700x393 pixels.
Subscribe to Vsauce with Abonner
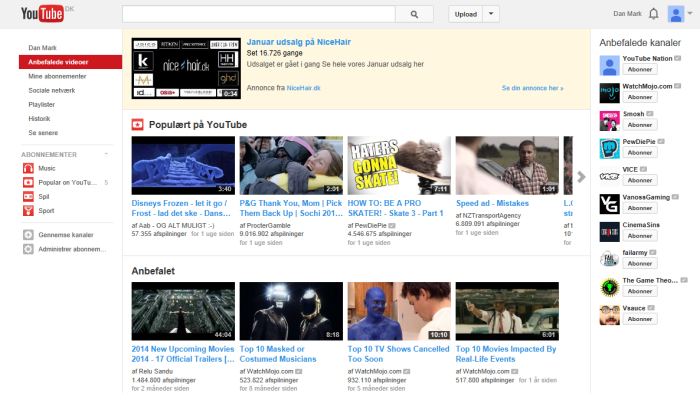point(640,319)
